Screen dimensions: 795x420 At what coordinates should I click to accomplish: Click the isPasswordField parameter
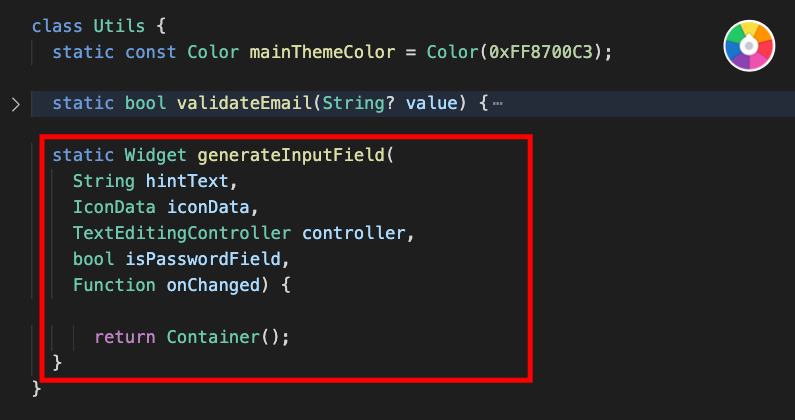pyautogui.click(x=203, y=259)
